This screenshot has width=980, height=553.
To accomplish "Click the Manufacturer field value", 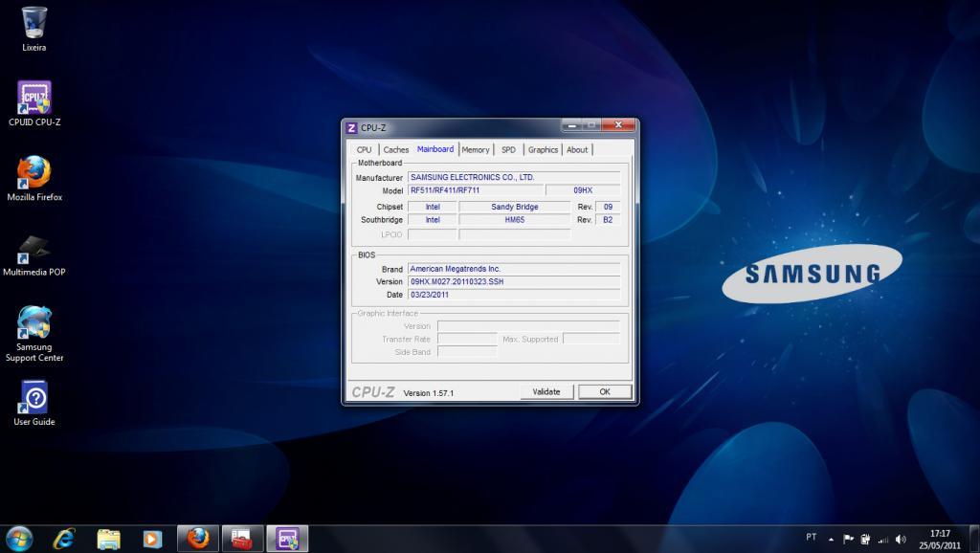I will 514,177.
